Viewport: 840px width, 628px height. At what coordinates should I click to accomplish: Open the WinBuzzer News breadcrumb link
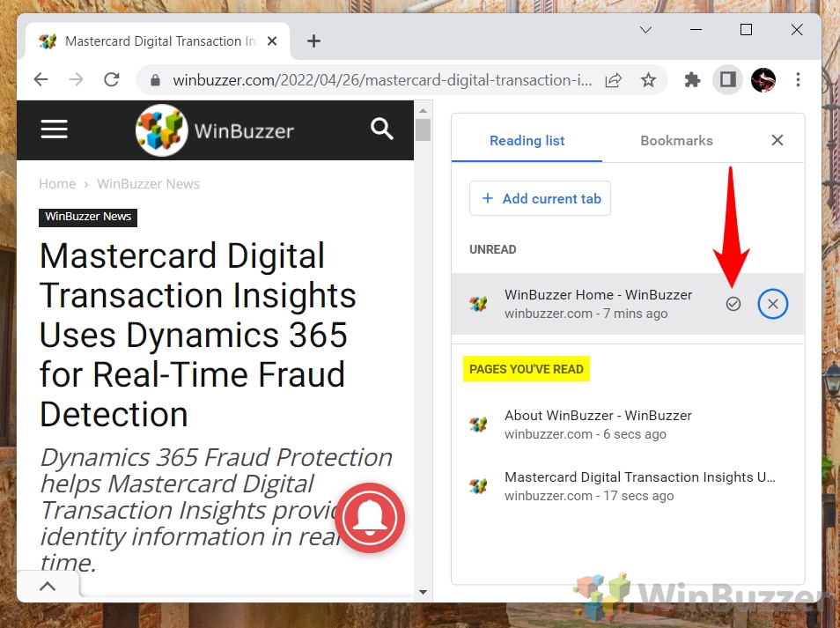coord(149,184)
